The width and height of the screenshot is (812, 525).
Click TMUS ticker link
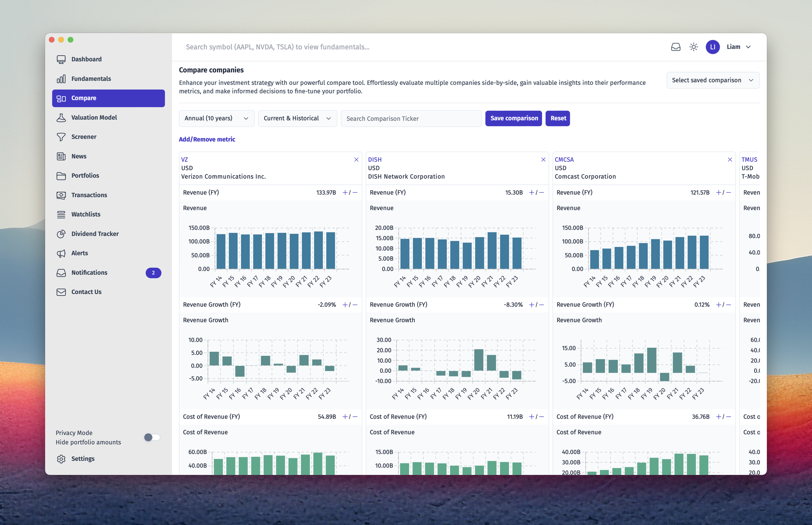click(749, 160)
